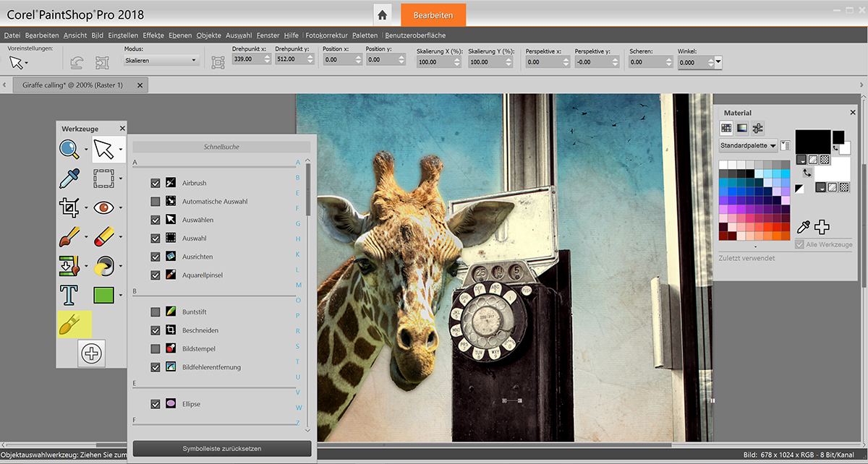Select the Red Eye tool
868x464 pixels.
point(104,207)
